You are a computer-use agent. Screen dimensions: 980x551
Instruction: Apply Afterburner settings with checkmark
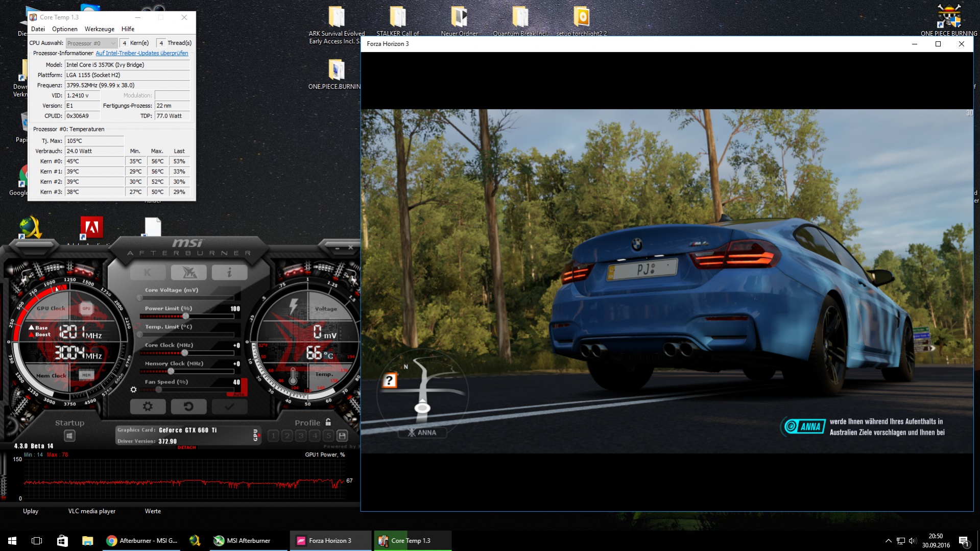tap(229, 406)
